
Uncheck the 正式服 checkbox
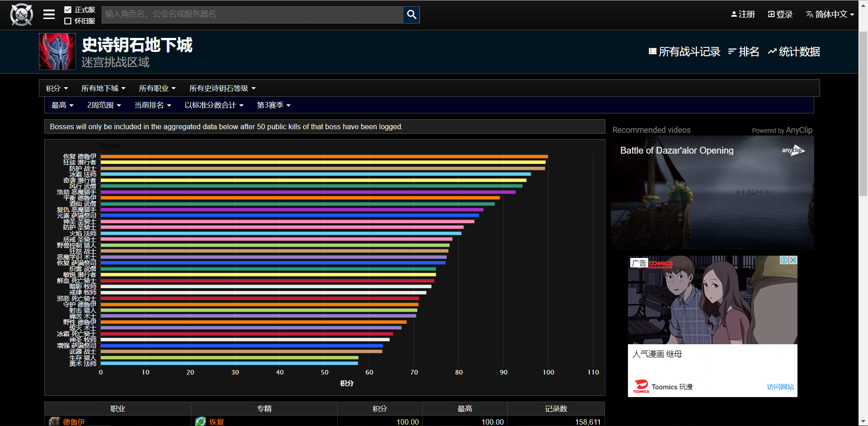click(x=68, y=9)
